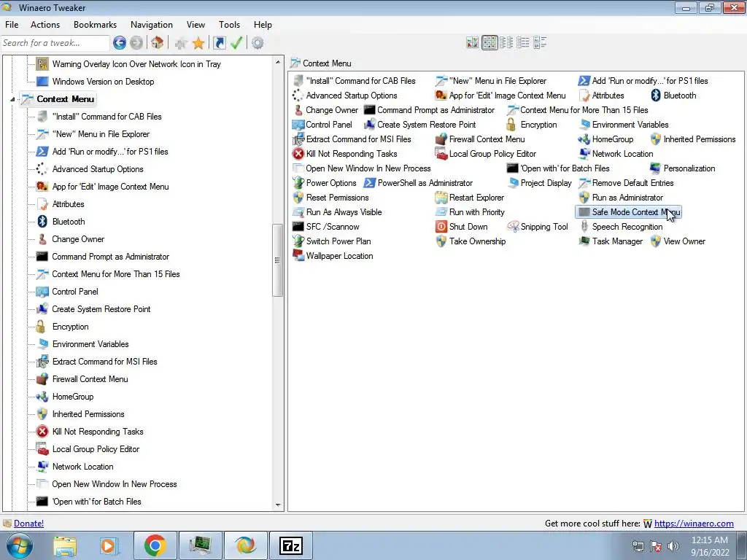Open 7-Zip from the taskbar
The width and height of the screenshot is (747, 560).
point(291,545)
